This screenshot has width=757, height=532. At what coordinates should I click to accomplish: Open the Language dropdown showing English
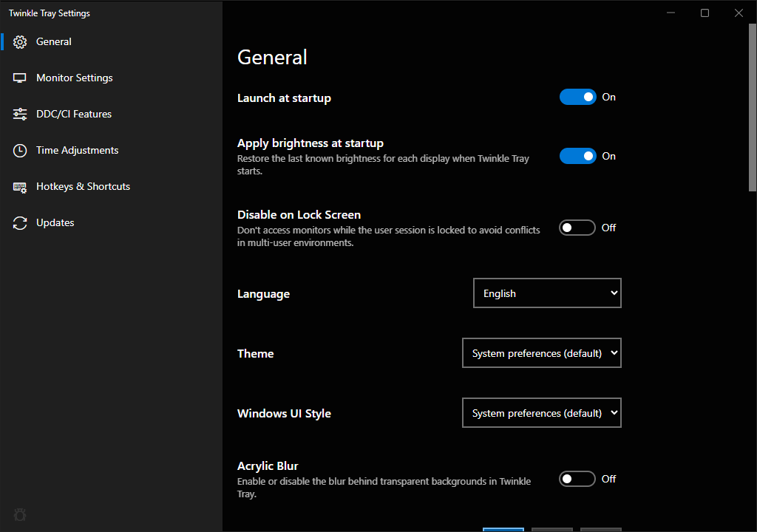pos(547,293)
